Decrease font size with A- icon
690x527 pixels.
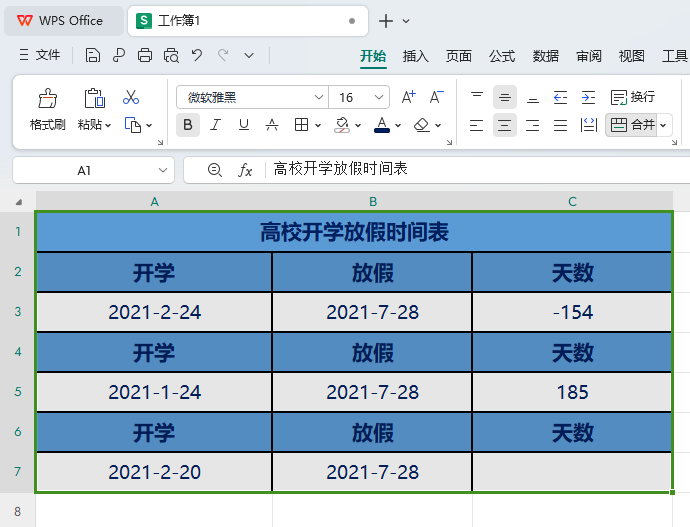pos(436,97)
